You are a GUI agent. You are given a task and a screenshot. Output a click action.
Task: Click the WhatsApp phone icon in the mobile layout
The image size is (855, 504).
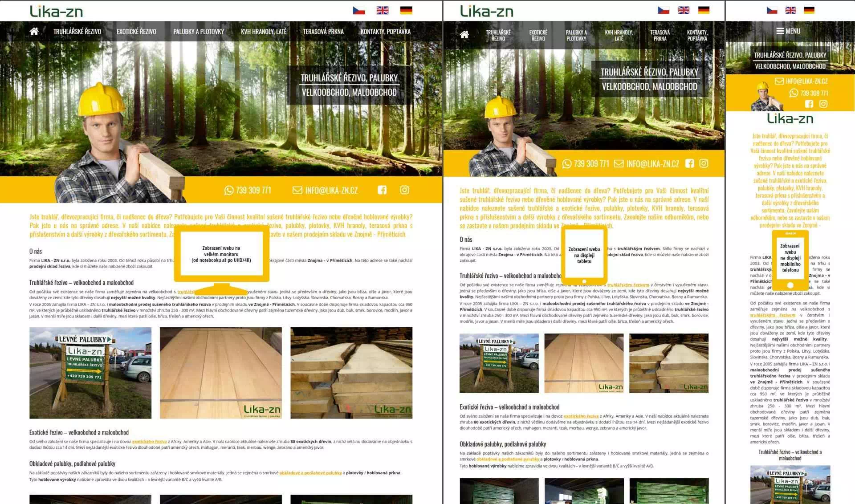pos(794,93)
